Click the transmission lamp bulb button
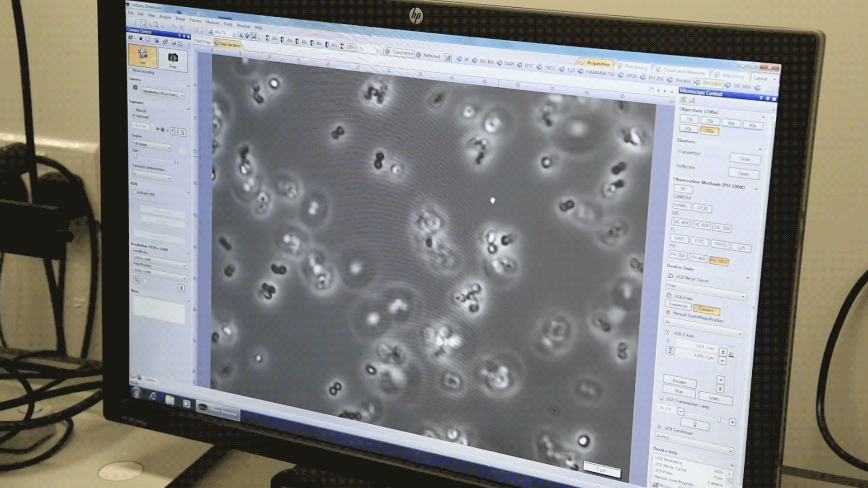This screenshot has width=868, height=488. (695, 423)
